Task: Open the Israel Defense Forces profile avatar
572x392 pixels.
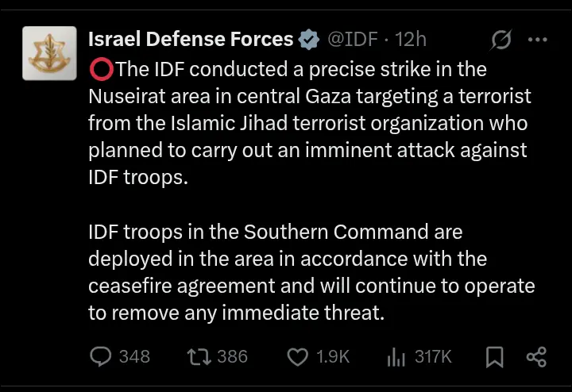Action: (48, 53)
